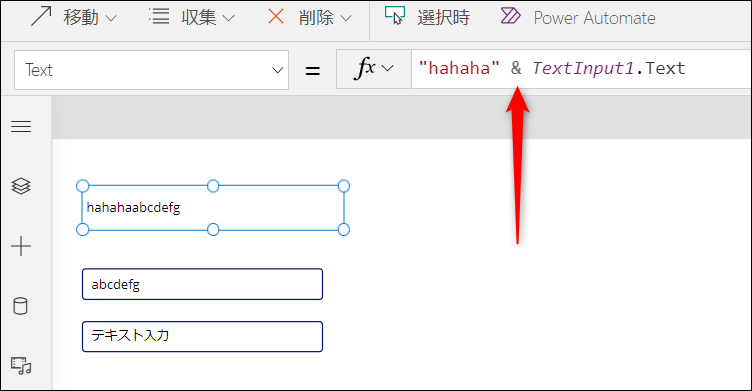The height and width of the screenshot is (391, 752).
Task: Click the "hahaha" string in formula
Action: coord(459,68)
